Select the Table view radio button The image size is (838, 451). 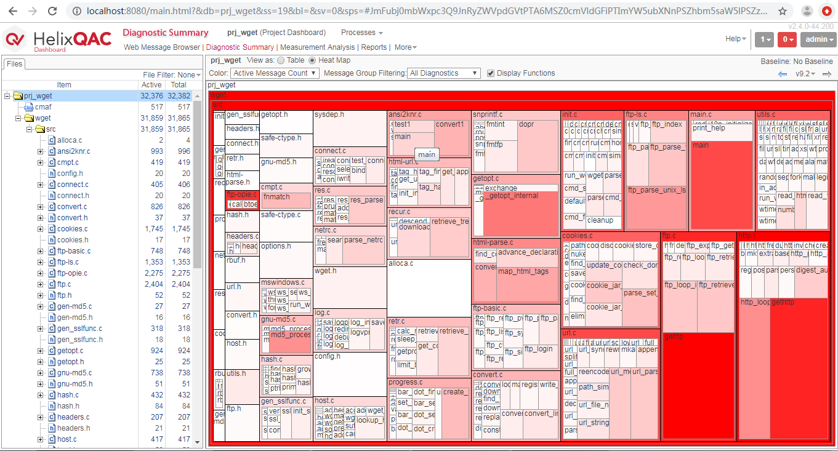[281, 61]
